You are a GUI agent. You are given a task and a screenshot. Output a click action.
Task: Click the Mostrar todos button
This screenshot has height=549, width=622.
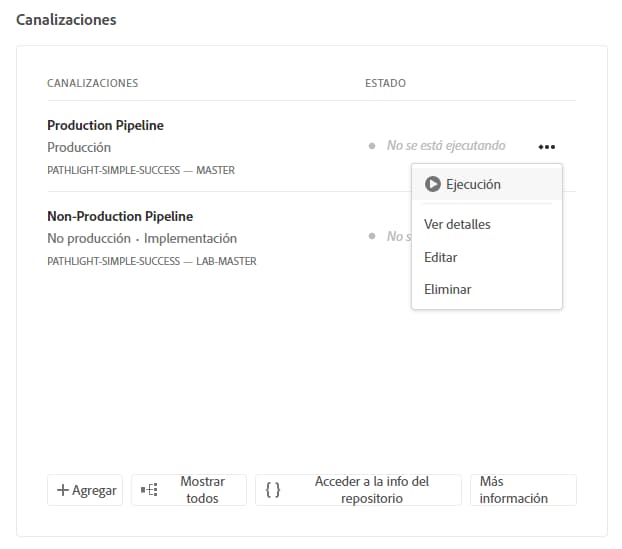point(189,490)
